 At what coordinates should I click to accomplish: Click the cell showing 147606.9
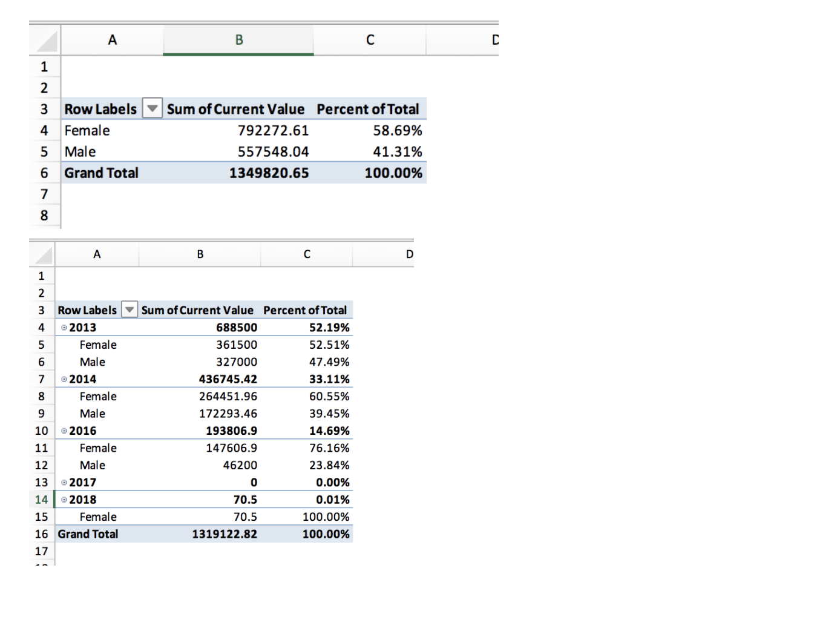200,448
